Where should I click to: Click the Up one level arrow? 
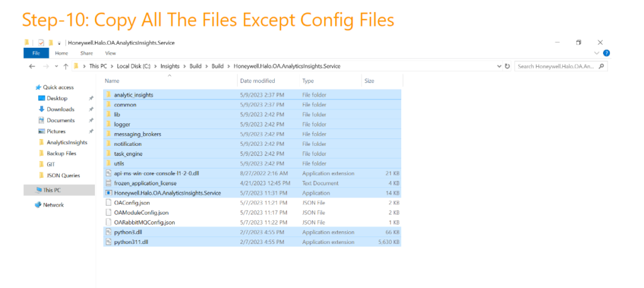(65, 66)
